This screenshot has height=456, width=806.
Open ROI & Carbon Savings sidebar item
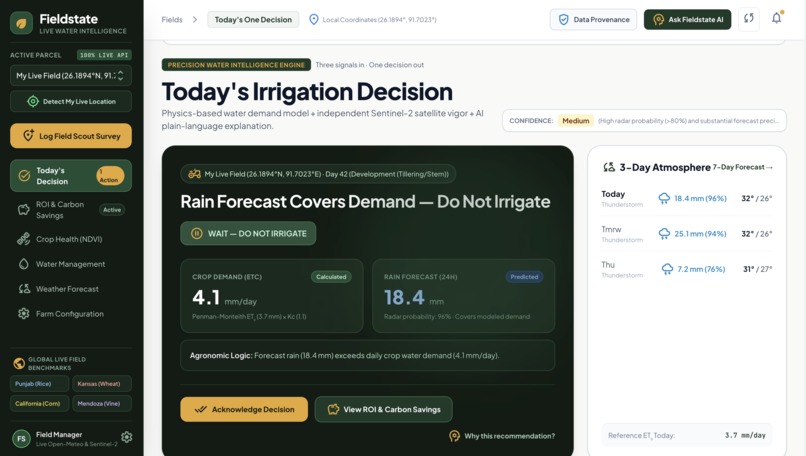coord(71,210)
